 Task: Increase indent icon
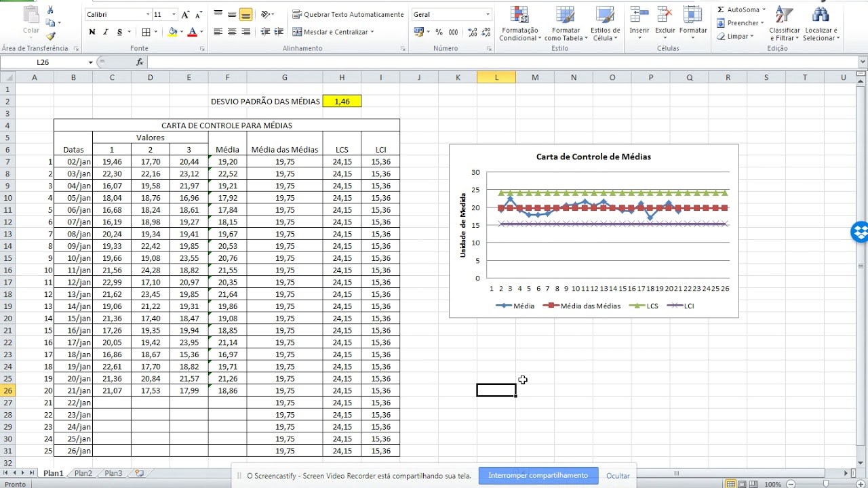[279, 32]
